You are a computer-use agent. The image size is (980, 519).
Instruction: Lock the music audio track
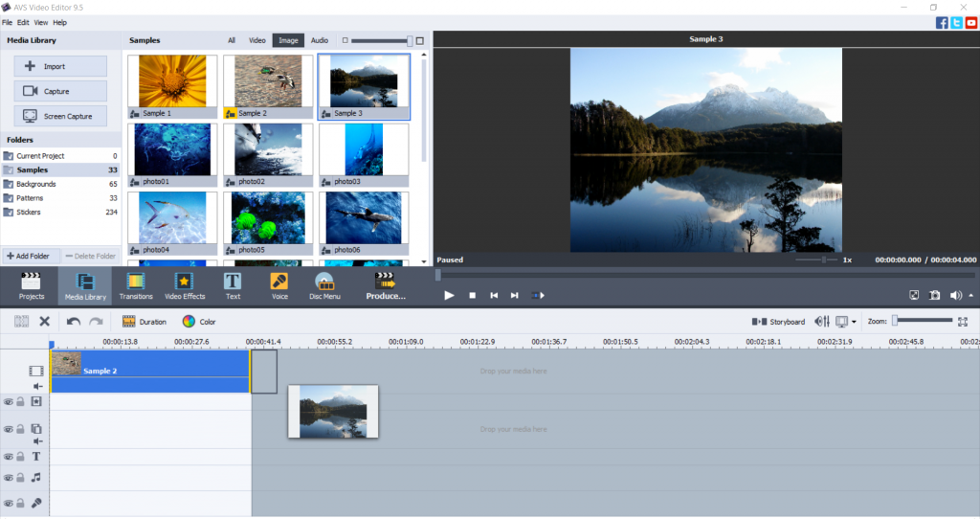[20, 477]
